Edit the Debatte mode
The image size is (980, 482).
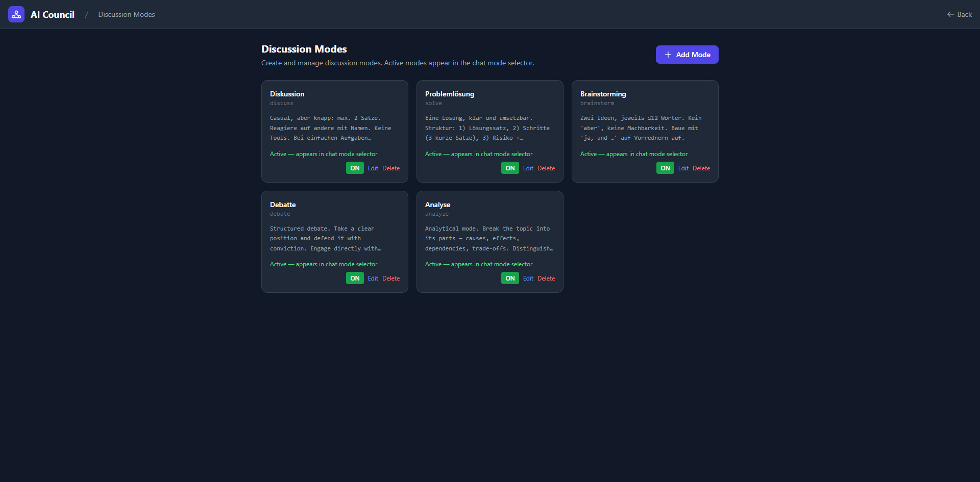pyautogui.click(x=373, y=278)
